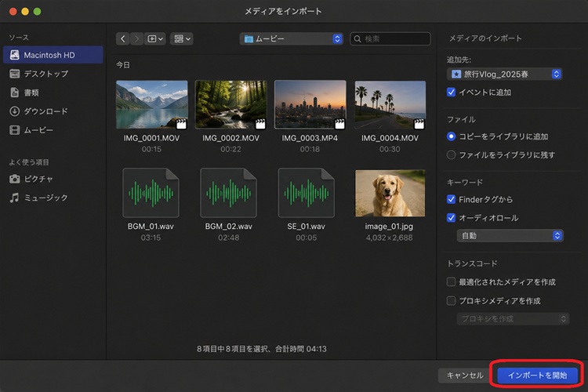The width and height of the screenshot is (588, 392).
Task: Select the image_01.jpg dog photo thumbnail
Action: coord(390,193)
